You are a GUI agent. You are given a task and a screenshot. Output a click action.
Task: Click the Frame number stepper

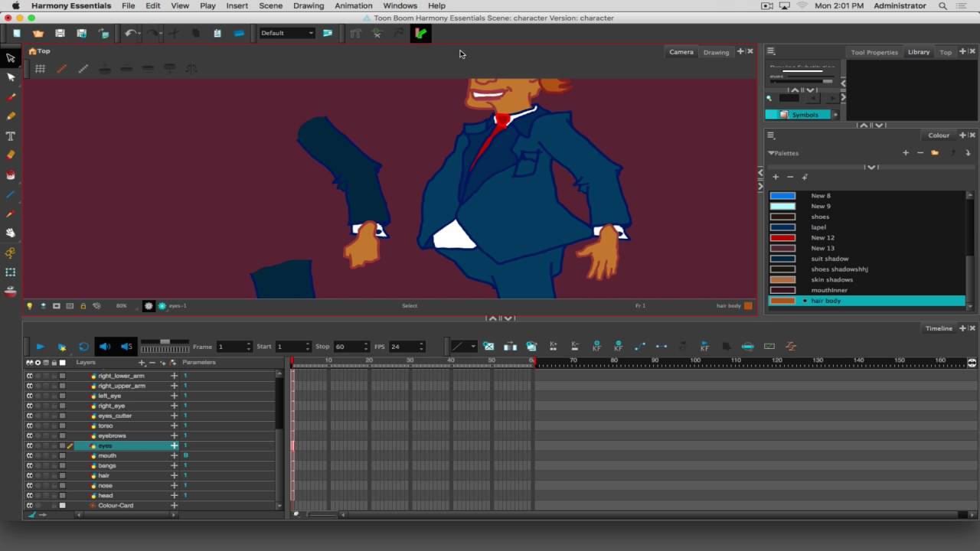click(x=248, y=347)
